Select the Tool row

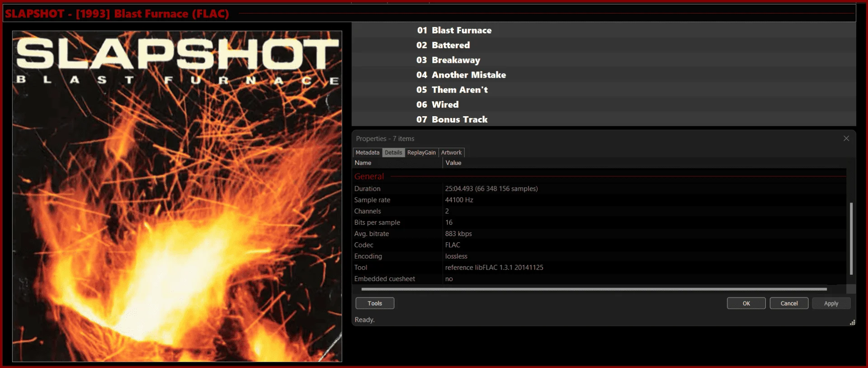point(599,268)
